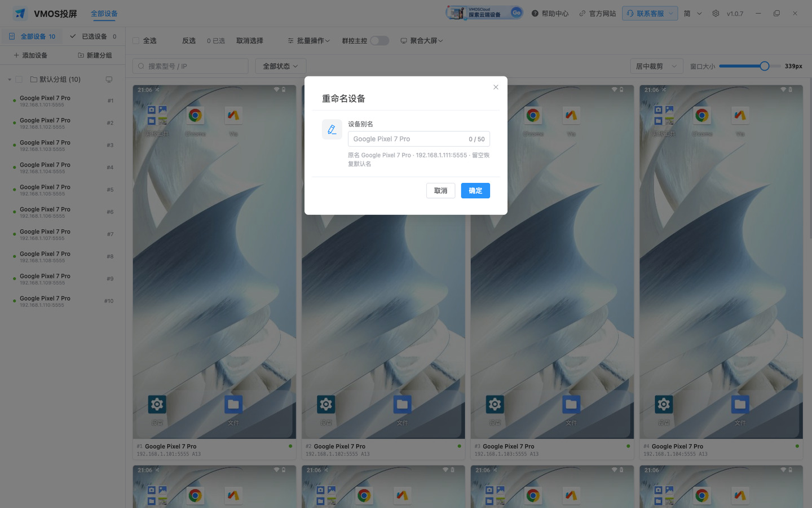Open the 全部状态 status filter

click(x=280, y=66)
